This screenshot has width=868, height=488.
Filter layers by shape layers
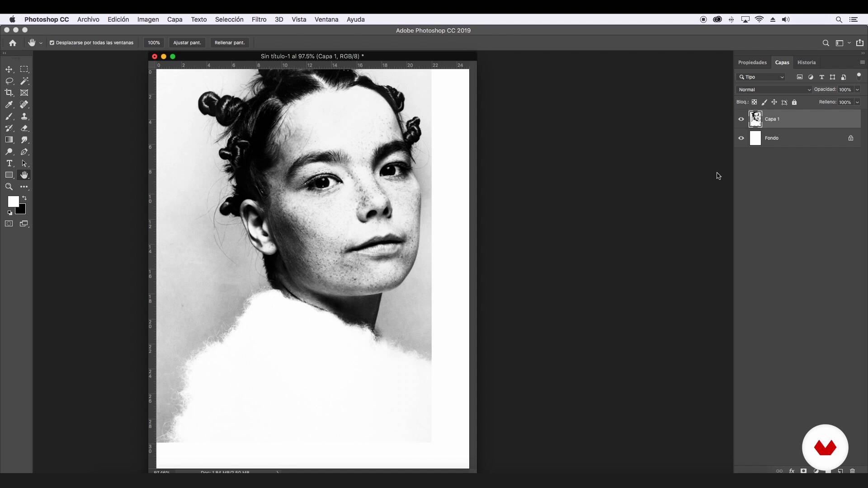pos(833,77)
